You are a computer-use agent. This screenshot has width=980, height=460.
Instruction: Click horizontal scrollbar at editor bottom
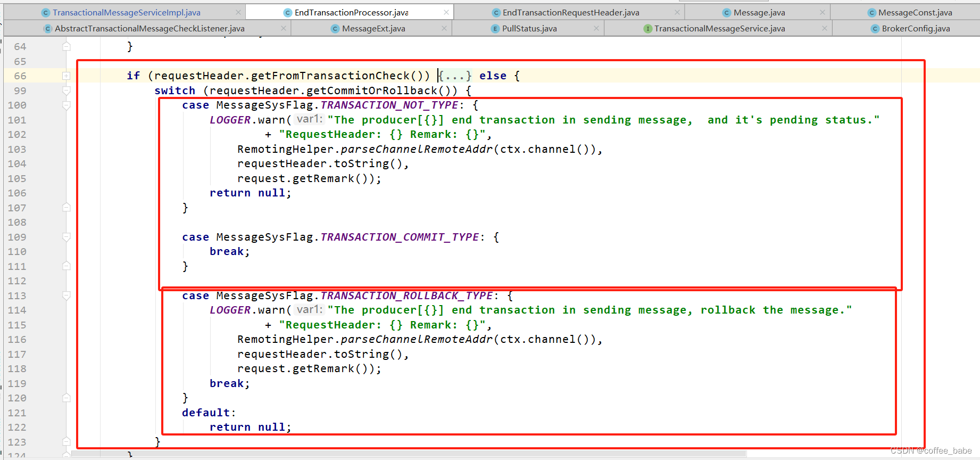tap(409, 454)
